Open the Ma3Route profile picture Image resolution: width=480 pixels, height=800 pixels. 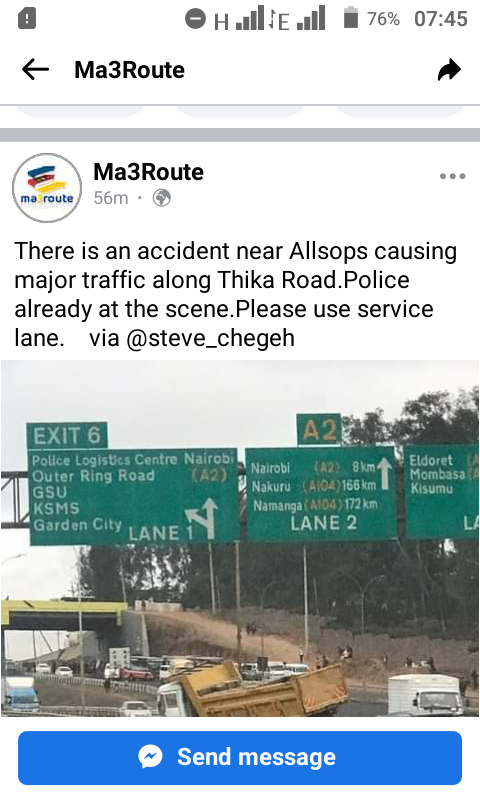[47, 188]
